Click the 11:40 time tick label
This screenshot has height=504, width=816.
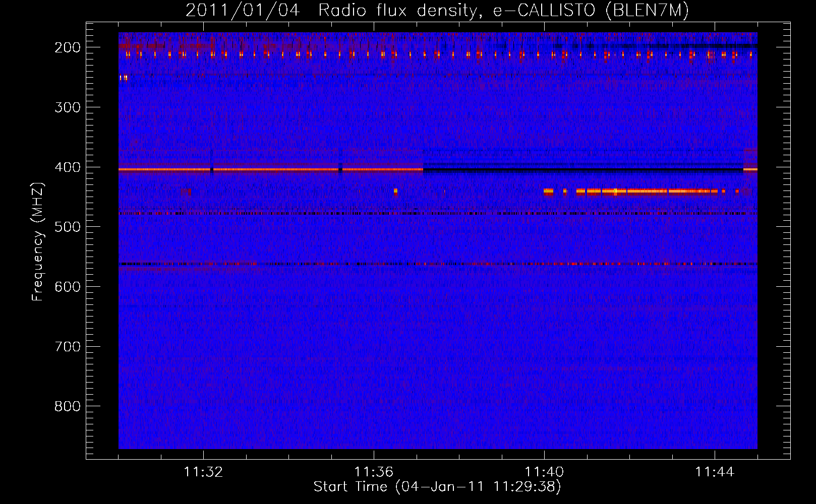pos(544,472)
